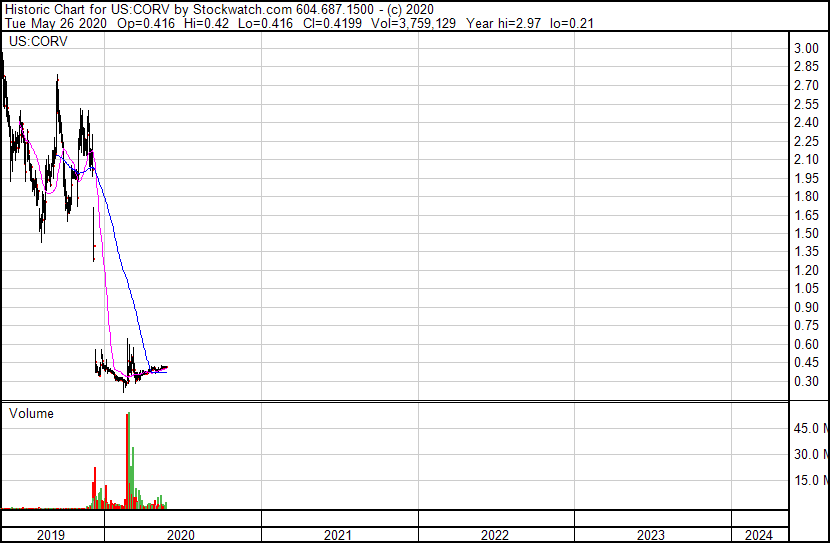Click the 2.70 price axis value

pyautogui.click(x=806, y=85)
